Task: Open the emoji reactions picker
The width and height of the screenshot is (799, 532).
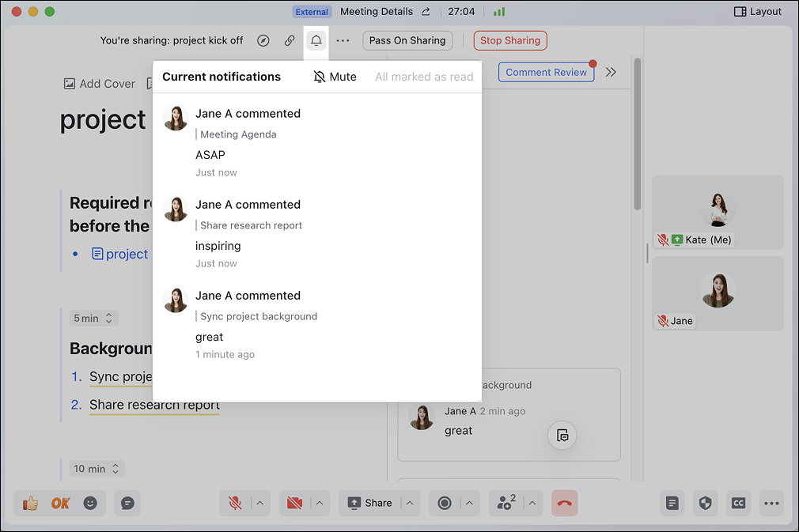Action: point(90,503)
